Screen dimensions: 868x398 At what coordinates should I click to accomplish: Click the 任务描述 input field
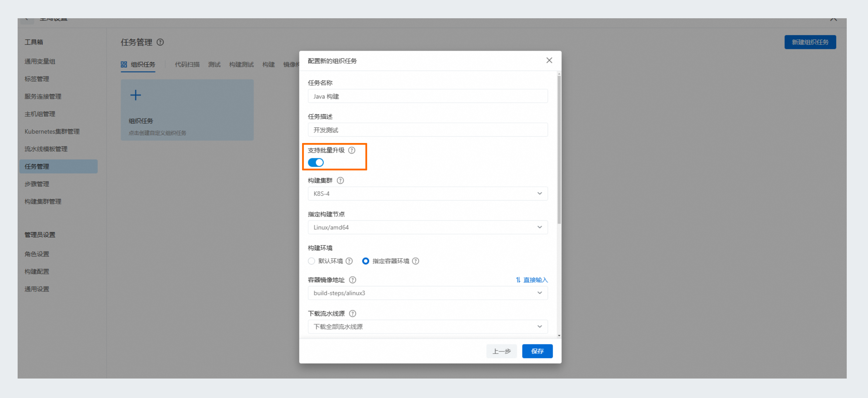click(428, 130)
